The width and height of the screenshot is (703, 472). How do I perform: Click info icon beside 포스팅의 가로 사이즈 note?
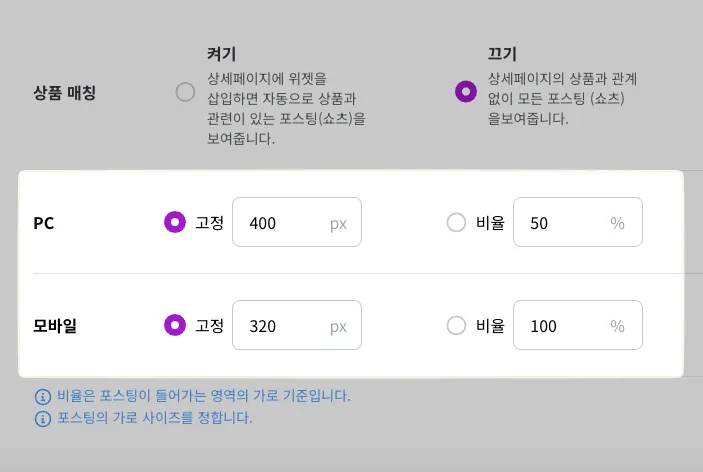click(42, 419)
